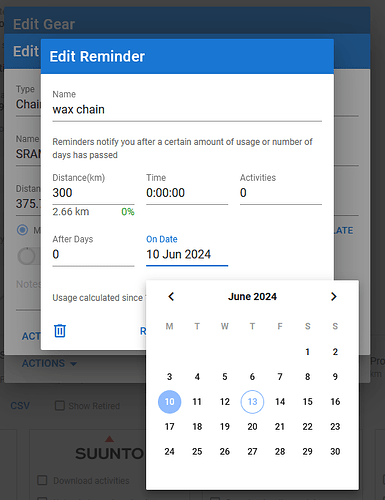Click the Activities field showing 0

[x=281, y=193]
